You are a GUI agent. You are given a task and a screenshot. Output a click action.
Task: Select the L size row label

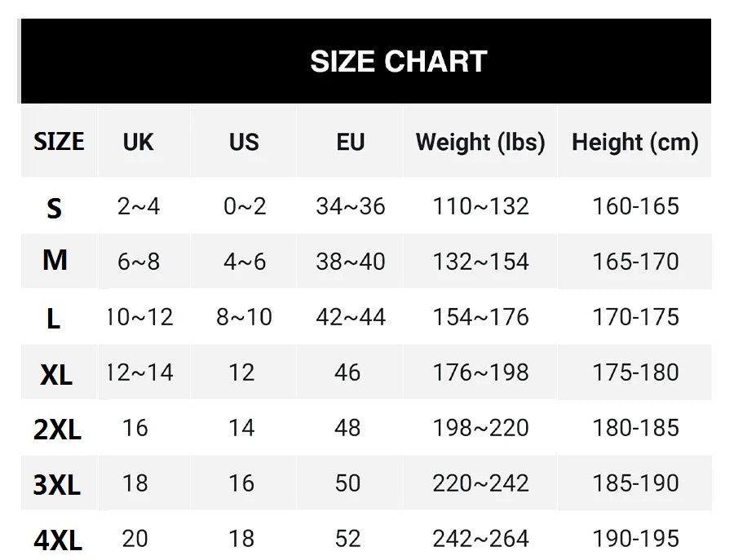(x=54, y=318)
